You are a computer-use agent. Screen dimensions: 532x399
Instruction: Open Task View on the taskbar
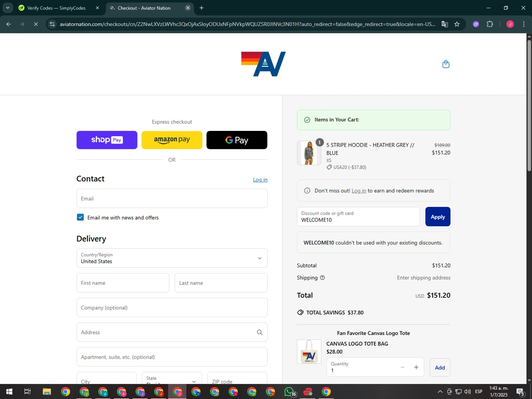[27, 392]
